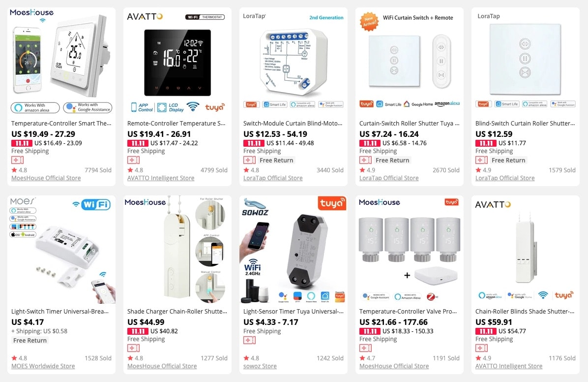Click Works with Amazon Alexa badge on MoesHouse thermostat
Screen dimensions: 588x382
[x=34, y=108]
